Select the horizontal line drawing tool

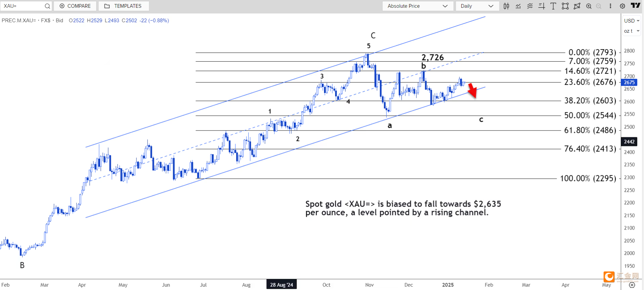coord(542,6)
